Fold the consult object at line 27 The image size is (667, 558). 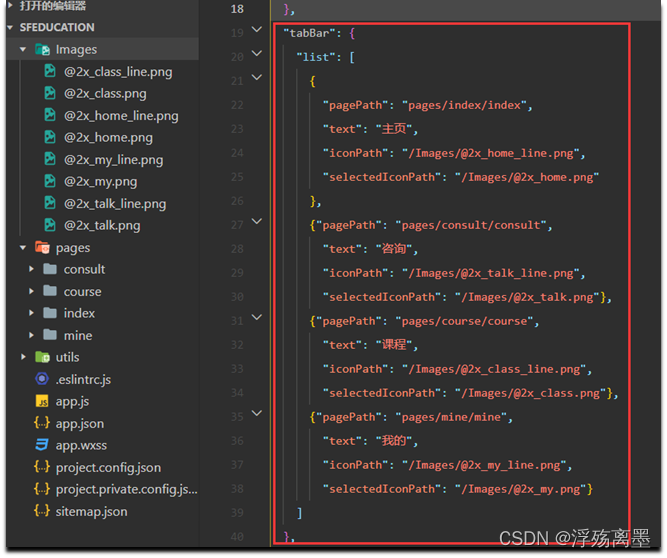(257, 221)
